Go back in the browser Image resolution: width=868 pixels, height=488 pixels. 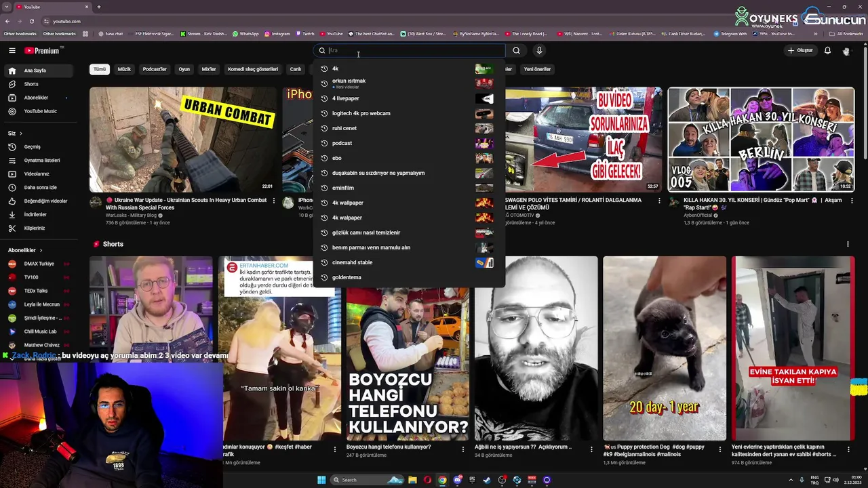tap(7, 21)
